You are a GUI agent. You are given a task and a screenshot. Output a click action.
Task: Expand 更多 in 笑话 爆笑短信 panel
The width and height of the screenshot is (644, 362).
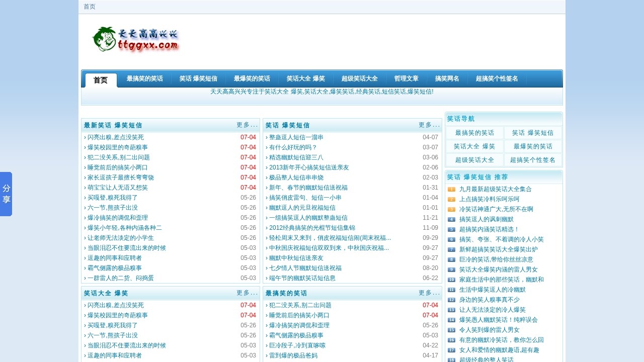pos(429,125)
